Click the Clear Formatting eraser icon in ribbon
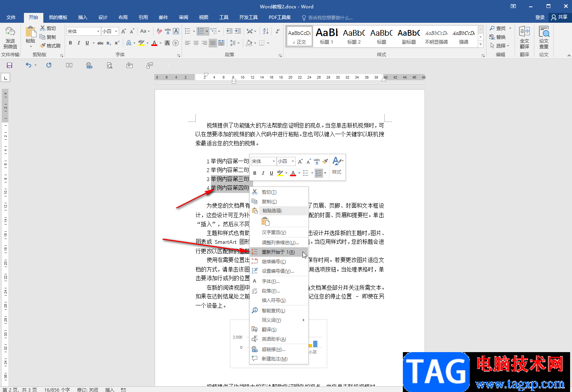This screenshot has width=572, height=392. 159,31
